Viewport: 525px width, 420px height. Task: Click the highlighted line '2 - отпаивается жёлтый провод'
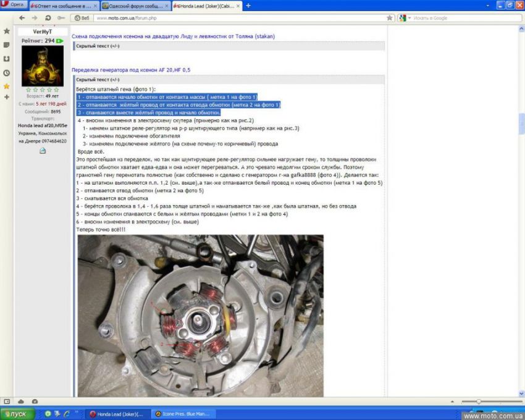tap(178, 105)
